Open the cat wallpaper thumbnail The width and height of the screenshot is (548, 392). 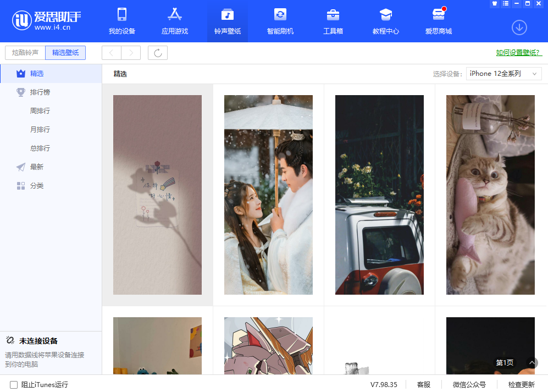490,195
